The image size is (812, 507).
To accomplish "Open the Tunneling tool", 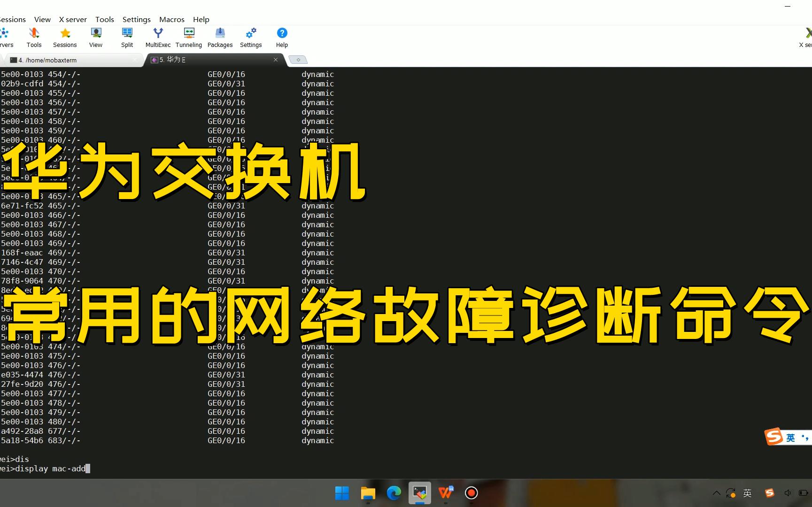I will tap(189, 38).
